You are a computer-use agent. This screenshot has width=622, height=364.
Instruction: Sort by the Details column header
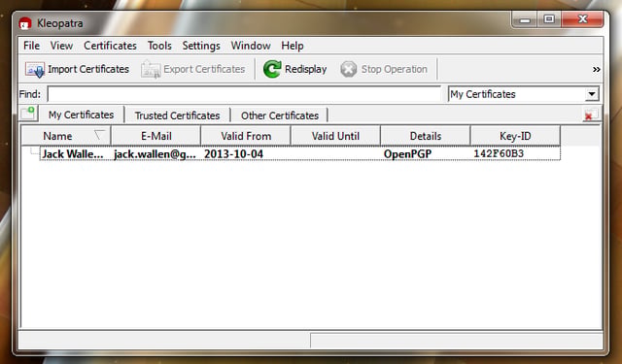(x=426, y=136)
